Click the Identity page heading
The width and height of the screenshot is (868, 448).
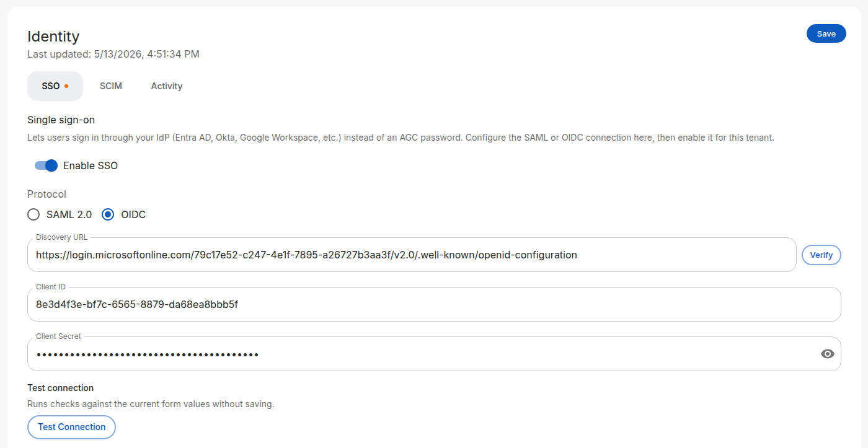pos(53,37)
